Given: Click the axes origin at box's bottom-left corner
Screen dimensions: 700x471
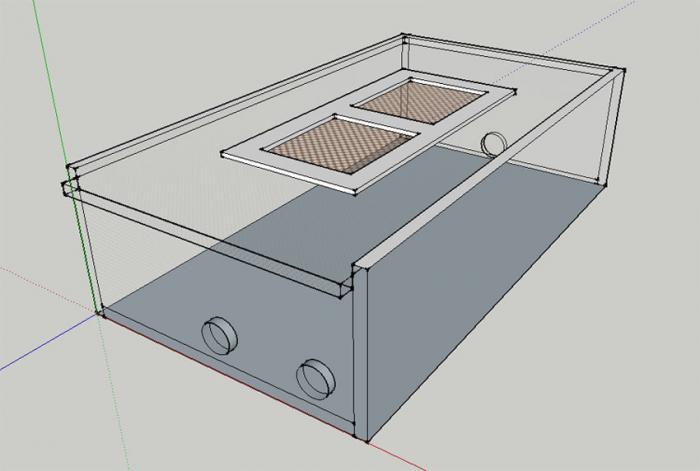Looking at the screenshot, I should click(x=100, y=313).
